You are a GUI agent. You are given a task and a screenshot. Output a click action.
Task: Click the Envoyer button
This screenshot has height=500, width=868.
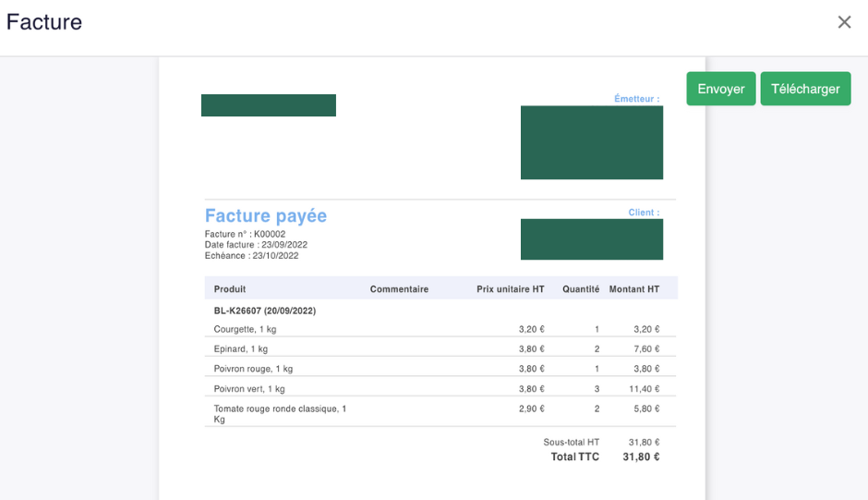720,89
